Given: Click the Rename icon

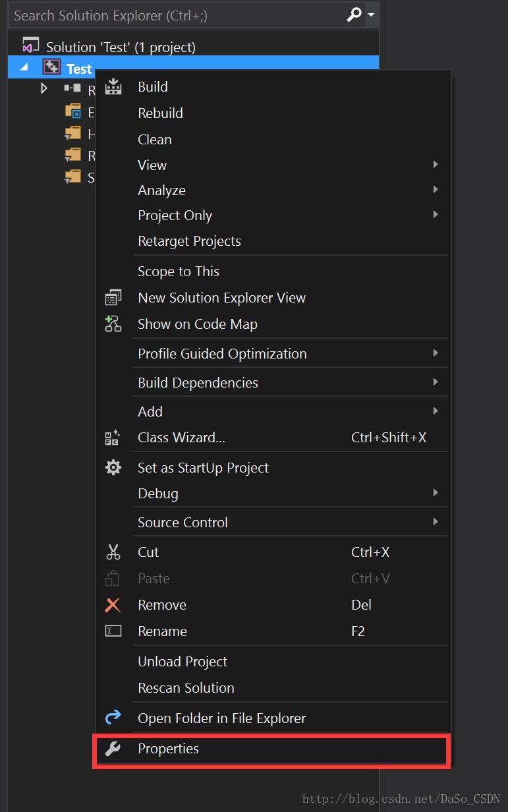Looking at the screenshot, I should coord(113,631).
